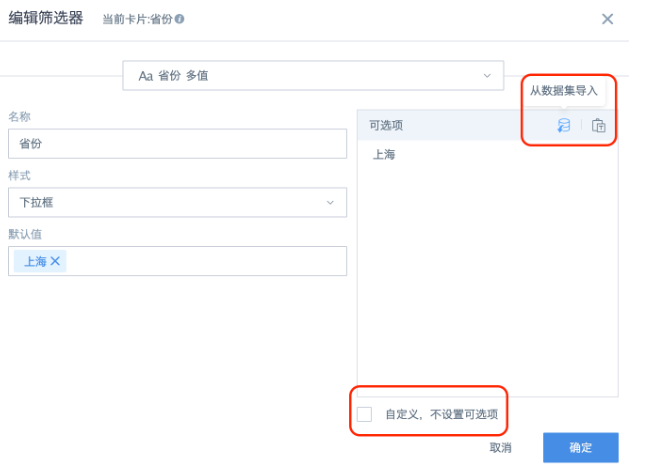Click the 从数据集导入 tooltip label
The image size is (645, 475).
point(563,90)
